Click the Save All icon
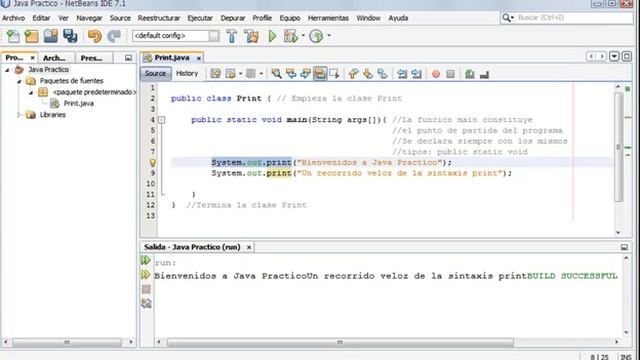 click(x=70, y=36)
